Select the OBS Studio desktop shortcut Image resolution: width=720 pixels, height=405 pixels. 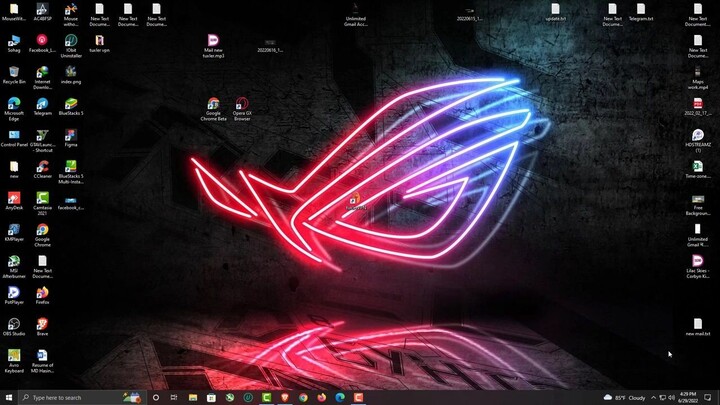(x=14, y=327)
